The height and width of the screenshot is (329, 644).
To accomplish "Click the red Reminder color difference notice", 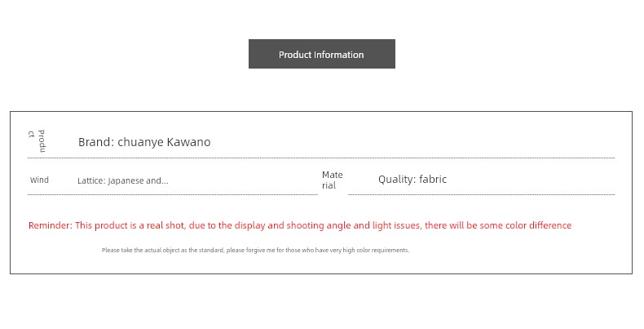I will (x=300, y=225).
